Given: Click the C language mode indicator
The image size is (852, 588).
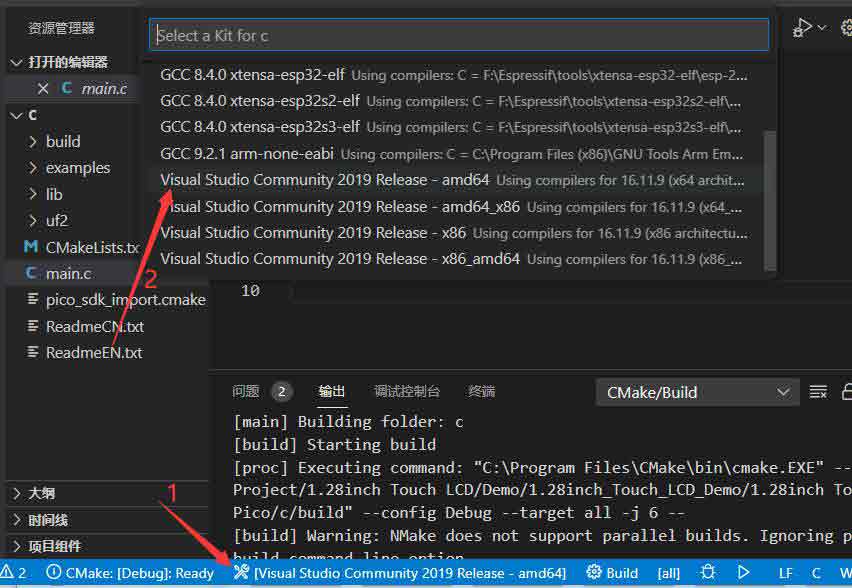Looking at the screenshot, I should [x=816, y=573].
